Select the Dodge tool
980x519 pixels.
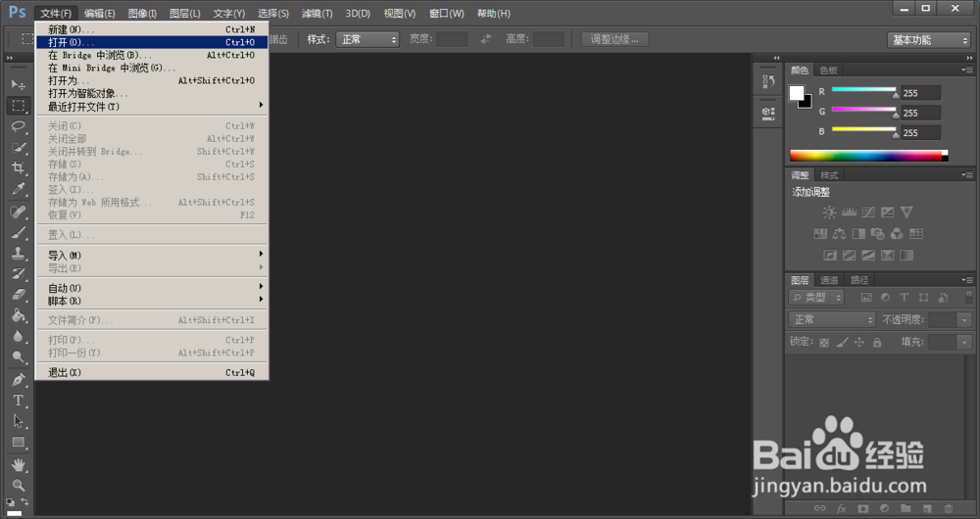point(18,356)
